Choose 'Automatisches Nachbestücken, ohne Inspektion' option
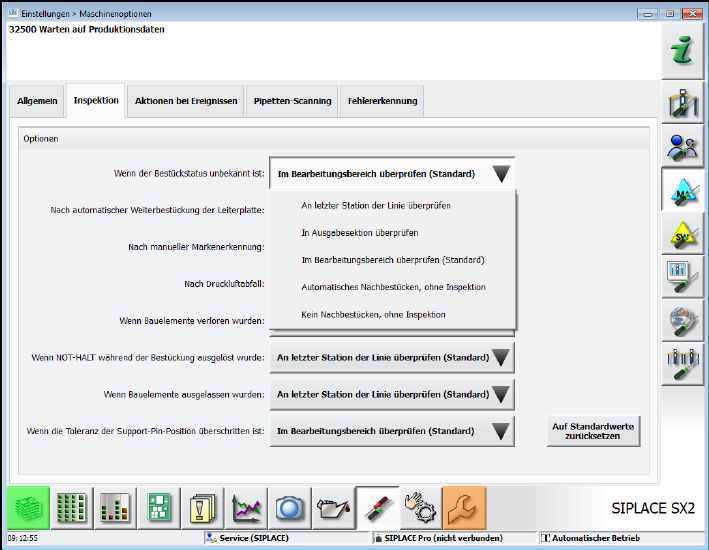The width and height of the screenshot is (709, 550). (392, 287)
